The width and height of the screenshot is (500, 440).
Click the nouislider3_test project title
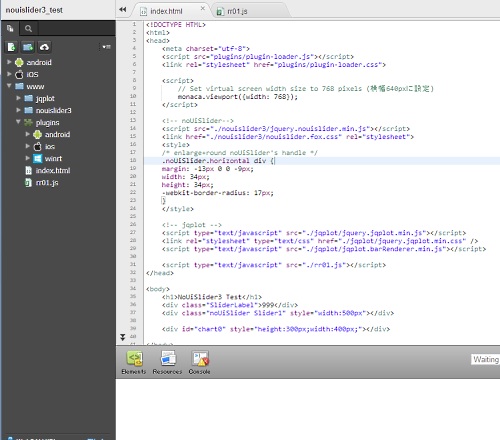(x=34, y=10)
